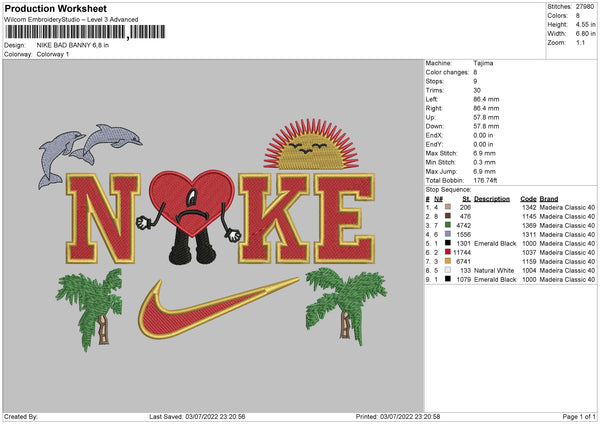Select the 'Right:' 86.4 mm value
Image resolution: width=600 pixels, height=424 pixels.
[x=486, y=108]
